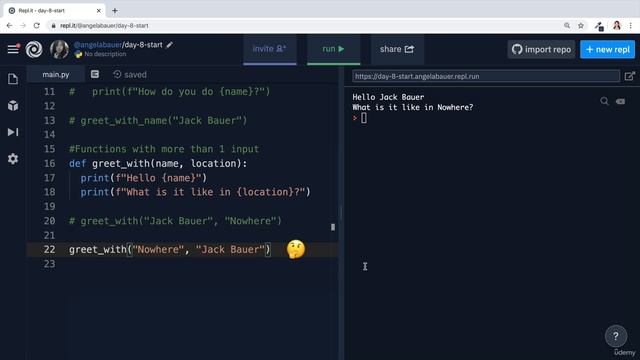640x360 pixels.
Task: Click the day-8-start repl name
Action: pyautogui.click(x=143, y=45)
